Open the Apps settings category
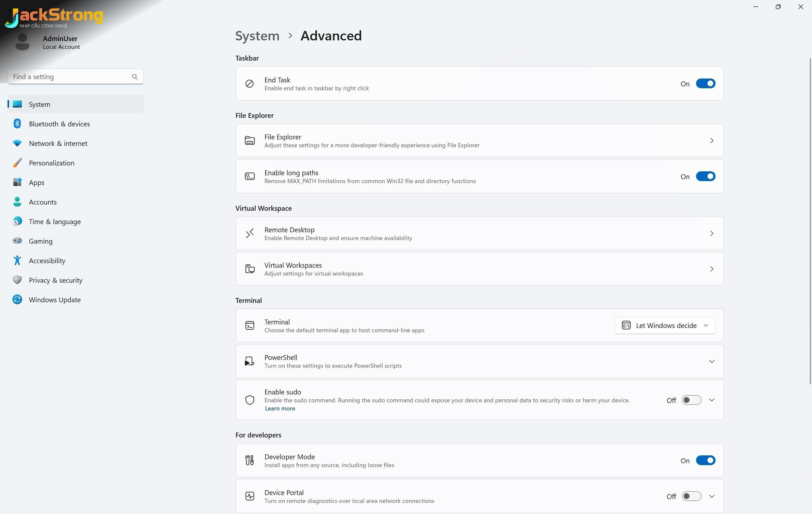The width and height of the screenshot is (812, 514). click(x=76, y=182)
